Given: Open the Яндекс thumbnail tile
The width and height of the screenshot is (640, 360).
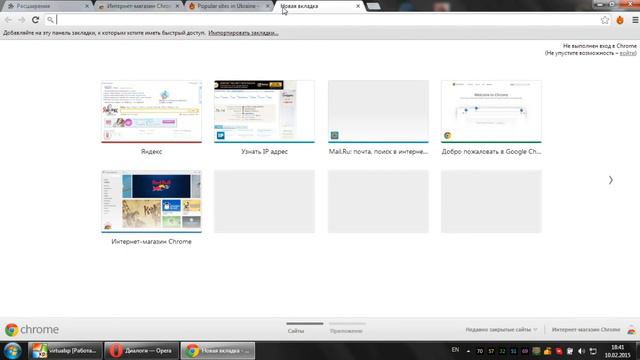Looking at the screenshot, I should click(x=151, y=111).
